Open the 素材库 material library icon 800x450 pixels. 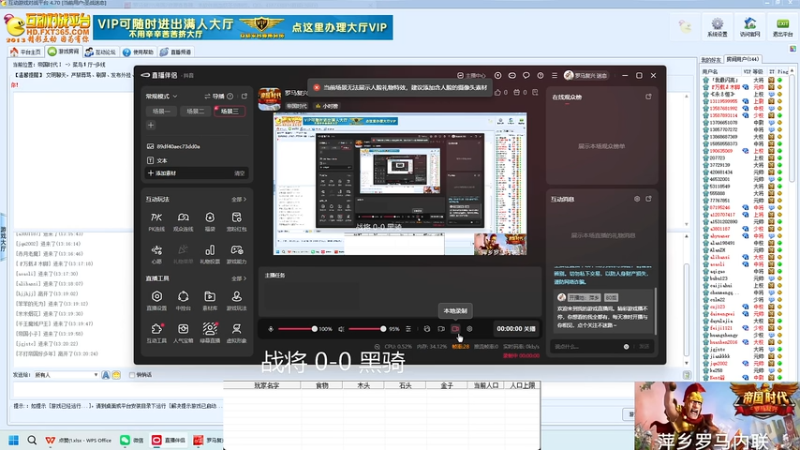click(210, 301)
